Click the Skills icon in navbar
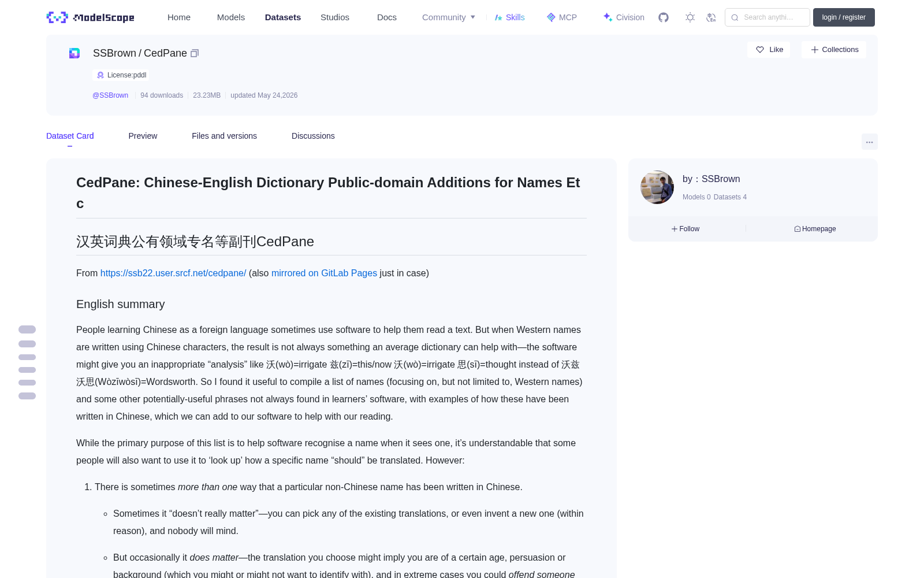Screen dimensions: 924x578 pyautogui.click(x=498, y=17)
